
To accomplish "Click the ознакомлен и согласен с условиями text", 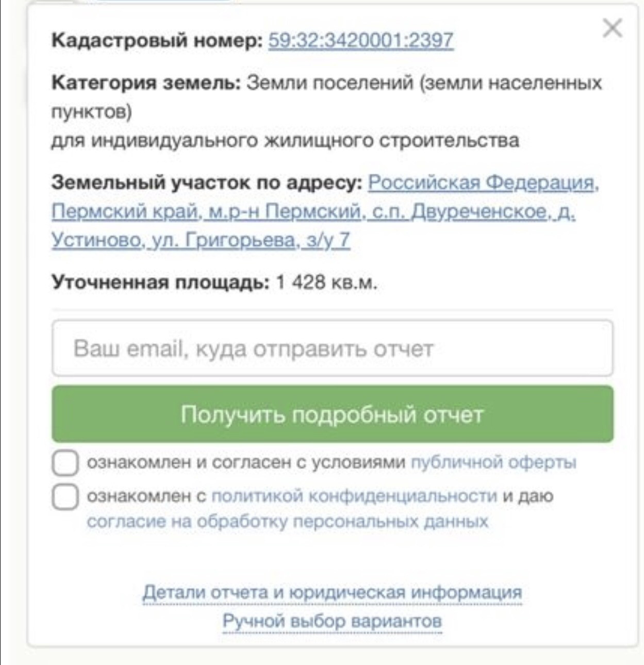I will (246, 462).
